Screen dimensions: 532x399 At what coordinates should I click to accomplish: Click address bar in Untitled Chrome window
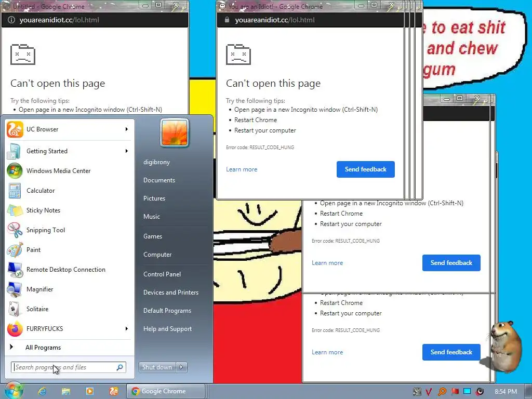95,20
